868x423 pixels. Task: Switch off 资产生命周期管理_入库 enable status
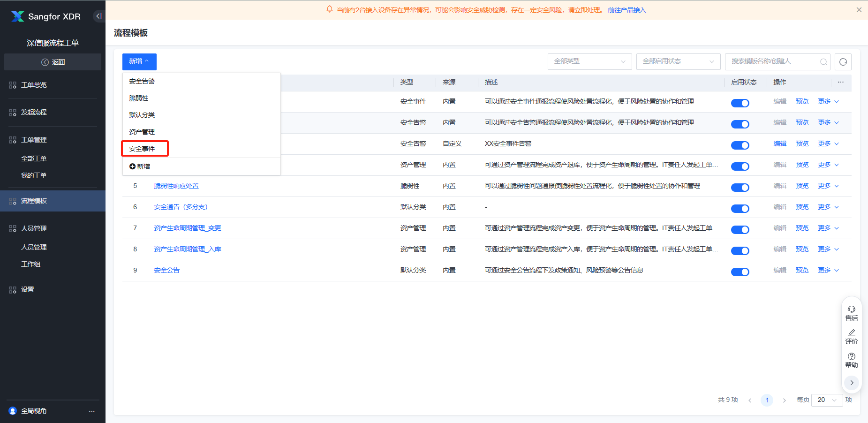click(x=740, y=251)
